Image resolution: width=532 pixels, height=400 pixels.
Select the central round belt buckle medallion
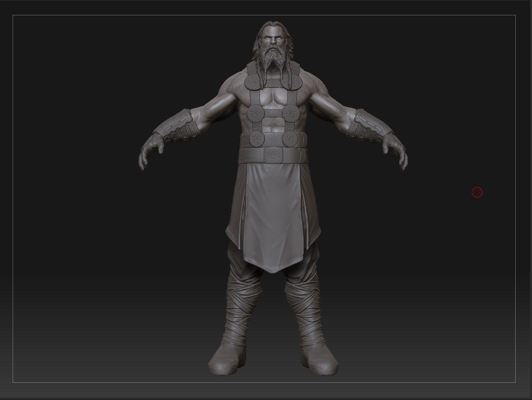pyautogui.click(x=273, y=155)
